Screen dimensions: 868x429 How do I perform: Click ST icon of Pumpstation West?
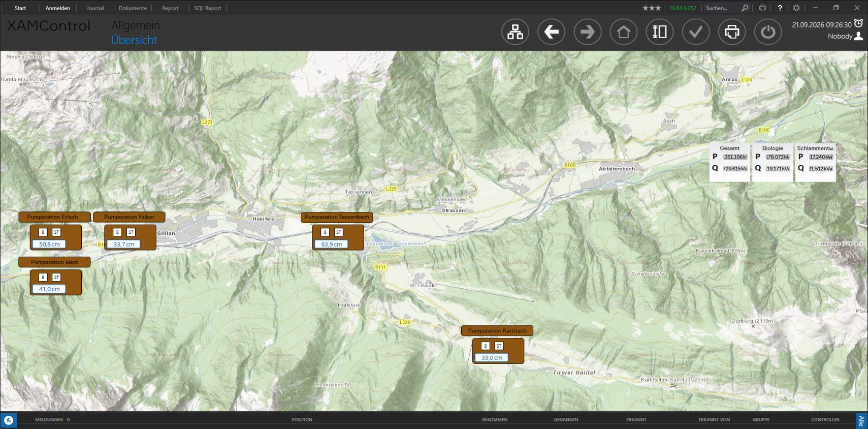[56, 277]
